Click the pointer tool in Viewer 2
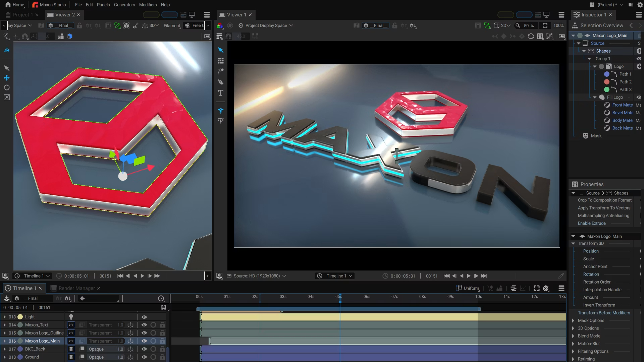This screenshot has width=644, height=362. pyautogui.click(x=6, y=68)
